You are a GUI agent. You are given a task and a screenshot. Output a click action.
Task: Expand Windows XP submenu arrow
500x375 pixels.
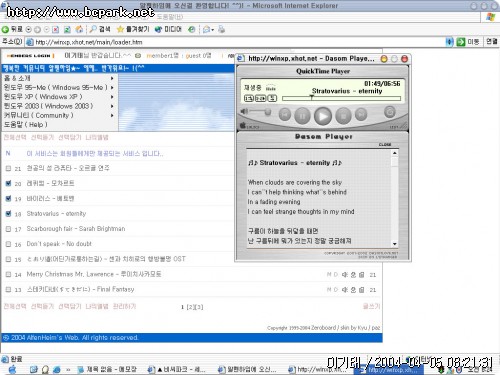pos(112,97)
